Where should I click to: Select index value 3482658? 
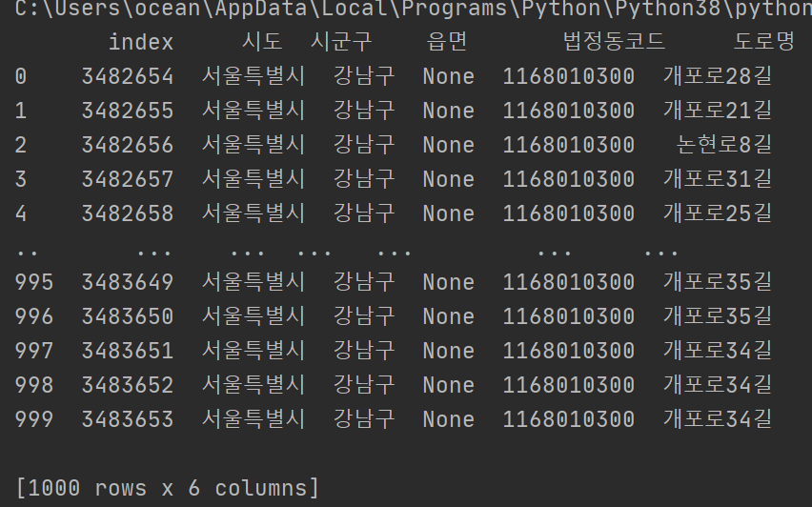coord(128,213)
